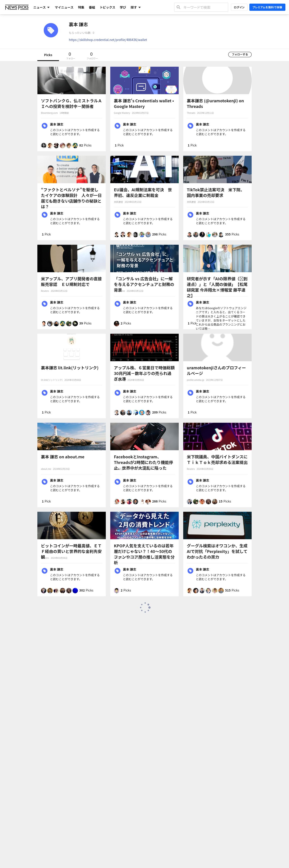The image size is (289, 868).
Task: Click the search magnifier icon
Action: point(179,7)
